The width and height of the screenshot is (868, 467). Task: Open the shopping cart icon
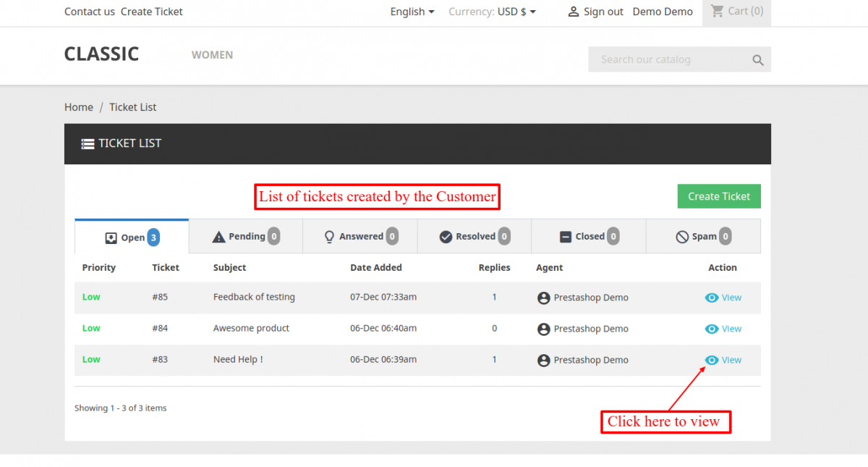717,11
